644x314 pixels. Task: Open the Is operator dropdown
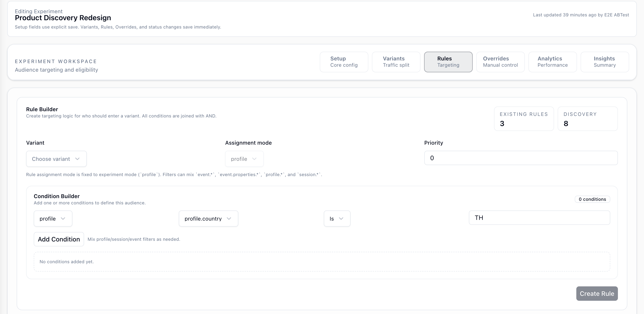pyautogui.click(x=337, y=218)
